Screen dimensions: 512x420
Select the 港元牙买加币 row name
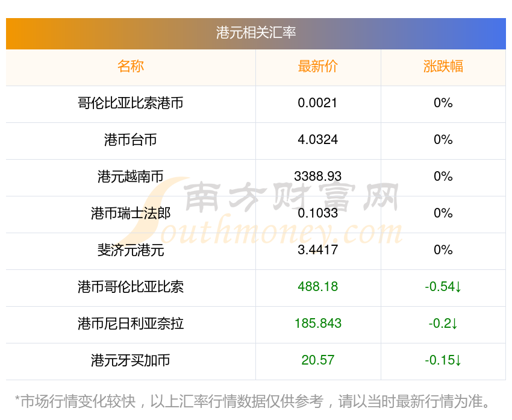tap(131, 360)
